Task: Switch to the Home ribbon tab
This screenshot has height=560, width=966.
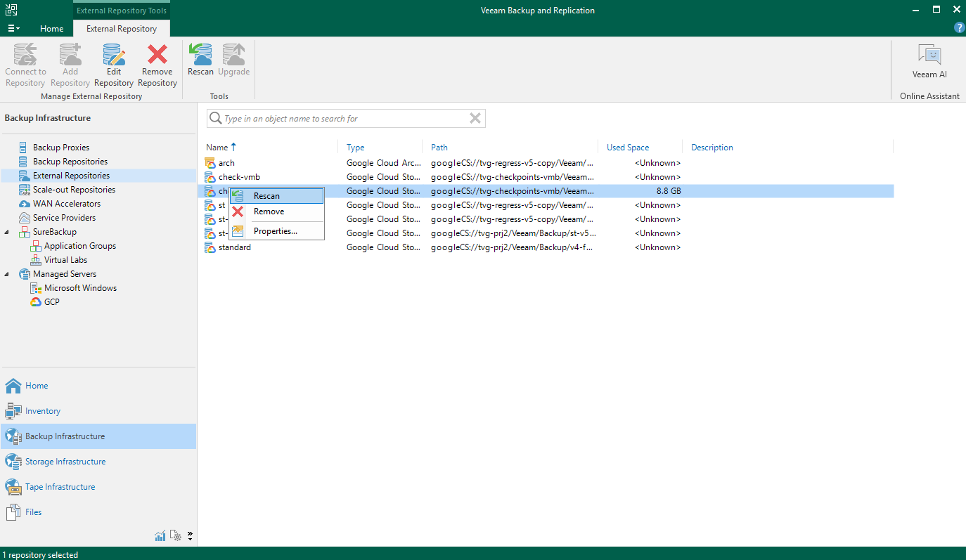Action: [52, 29]
